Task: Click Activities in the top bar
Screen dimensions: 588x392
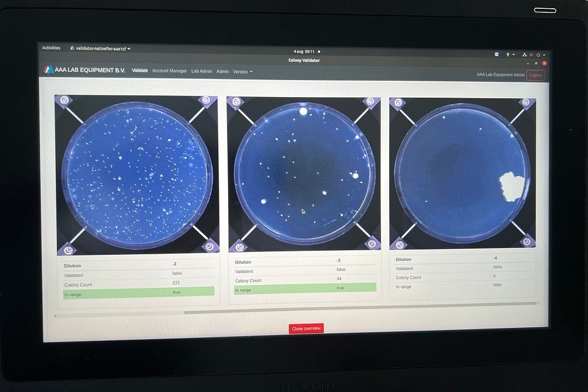Action: point(51,48)
